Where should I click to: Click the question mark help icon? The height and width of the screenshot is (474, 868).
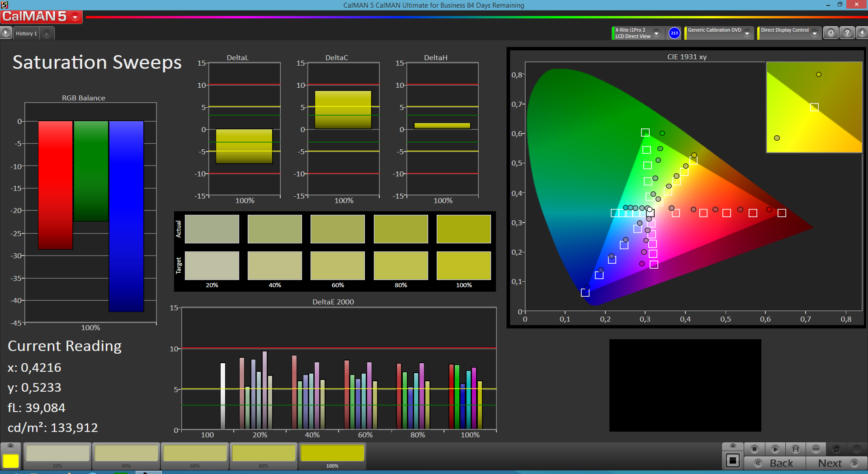coord(847,33)
